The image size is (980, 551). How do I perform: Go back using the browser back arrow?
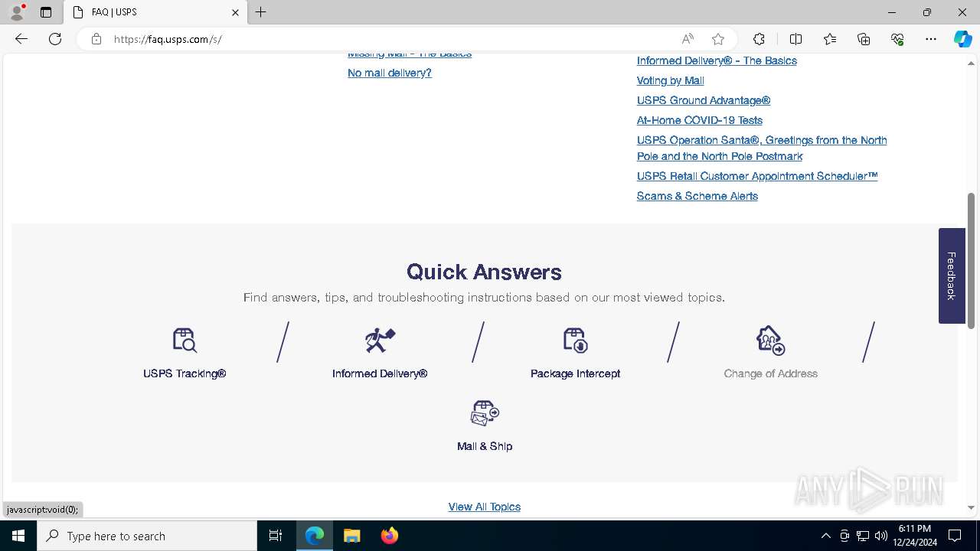pos(21,39)
